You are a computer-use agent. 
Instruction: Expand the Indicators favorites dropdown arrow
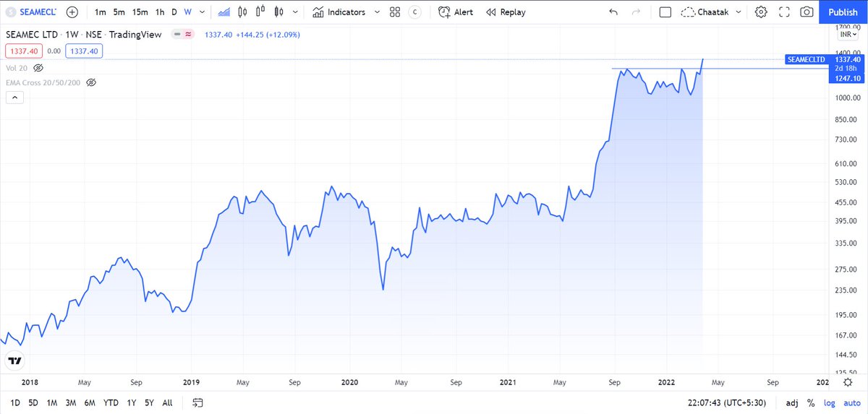(376, 12)
